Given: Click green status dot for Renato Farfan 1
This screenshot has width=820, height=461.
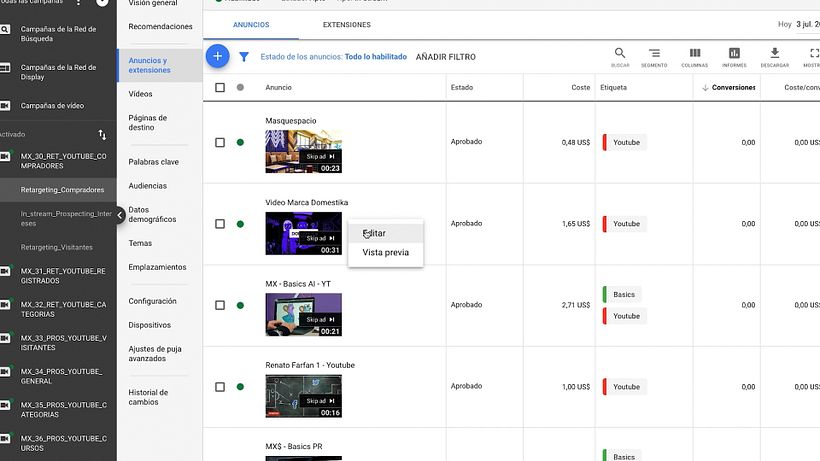Looking at the screenshot, I should [x=240, y=387].
